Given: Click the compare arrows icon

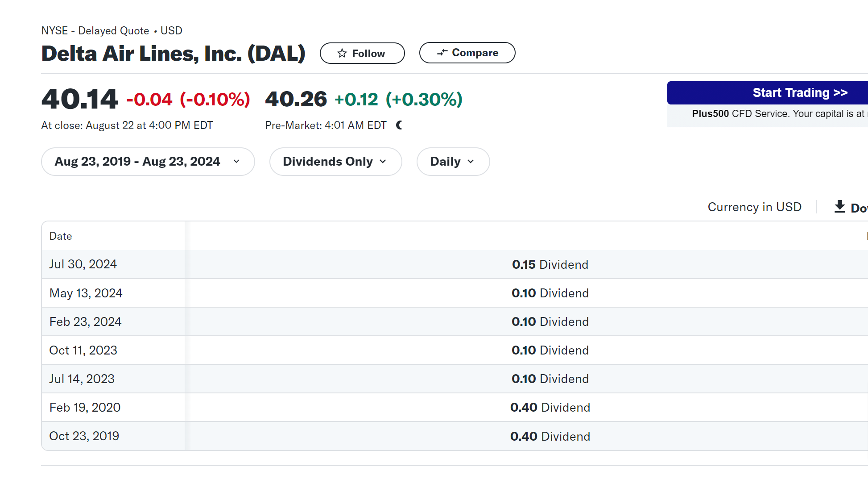Looking at the screenshot, I should tap(442, 53).
